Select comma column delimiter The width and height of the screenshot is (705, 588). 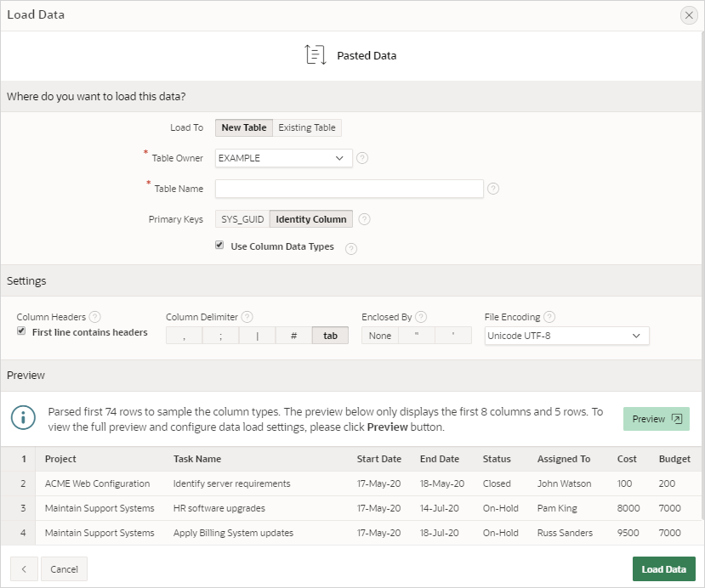(x=185, y=336)
